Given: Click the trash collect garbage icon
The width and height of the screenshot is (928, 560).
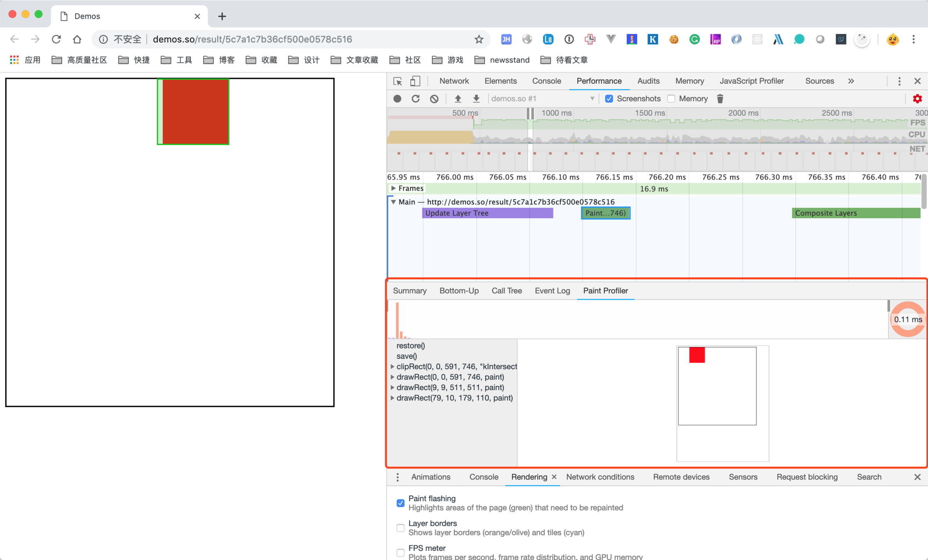Looking at the screenshot, I should tap(720, 99).
